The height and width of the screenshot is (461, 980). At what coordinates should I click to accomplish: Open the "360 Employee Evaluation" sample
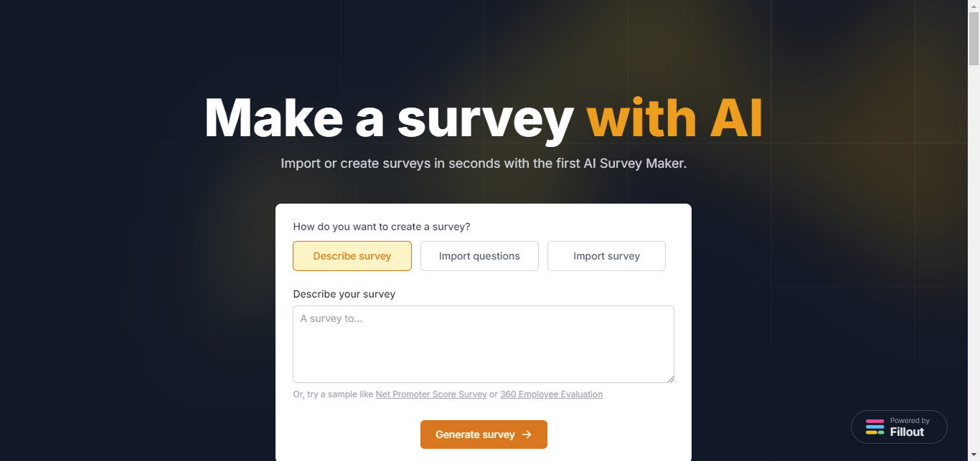tap(551, 394)
